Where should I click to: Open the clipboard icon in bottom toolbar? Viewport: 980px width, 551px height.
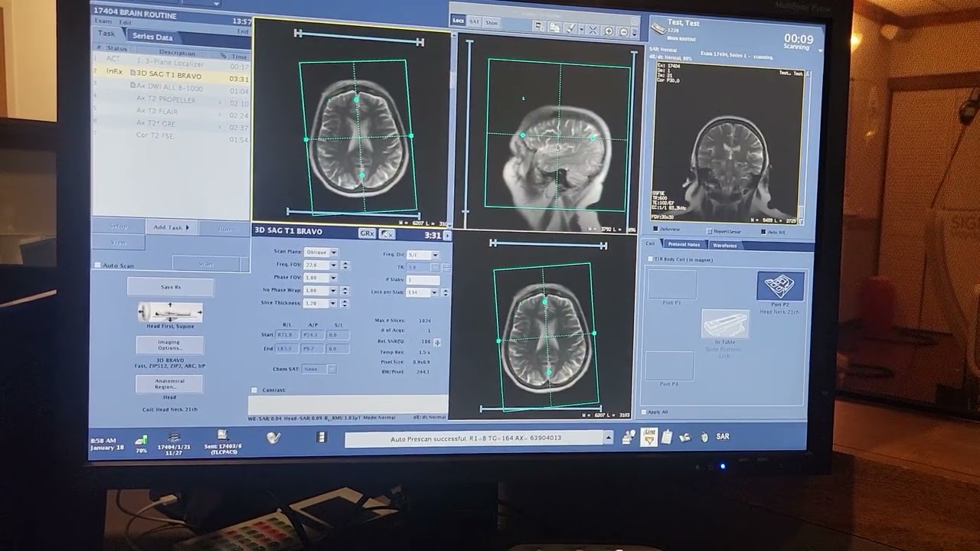pos(667,437)
